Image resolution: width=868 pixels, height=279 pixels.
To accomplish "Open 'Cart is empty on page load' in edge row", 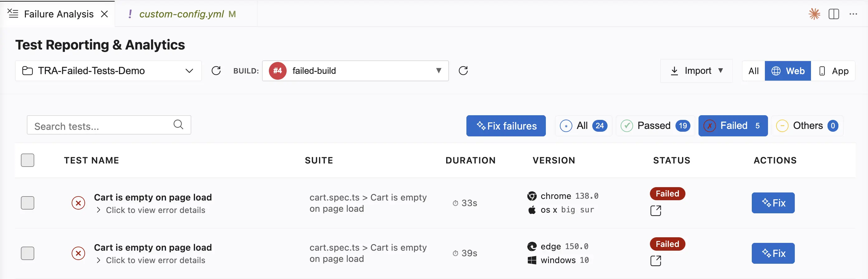I will point(153,248).
